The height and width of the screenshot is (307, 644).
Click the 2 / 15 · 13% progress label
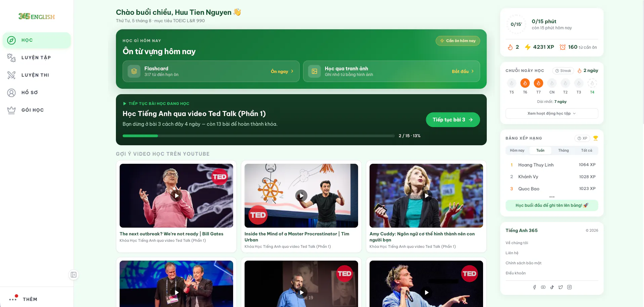(410, 136)
